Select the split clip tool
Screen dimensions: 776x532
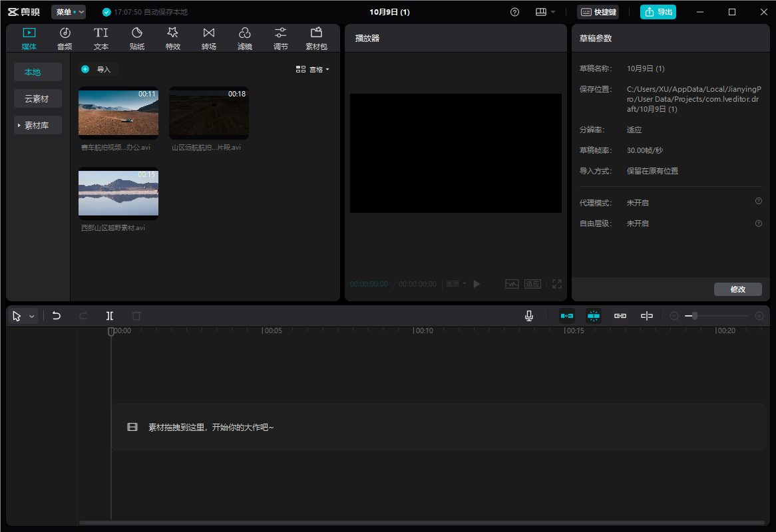coord(110,316)
